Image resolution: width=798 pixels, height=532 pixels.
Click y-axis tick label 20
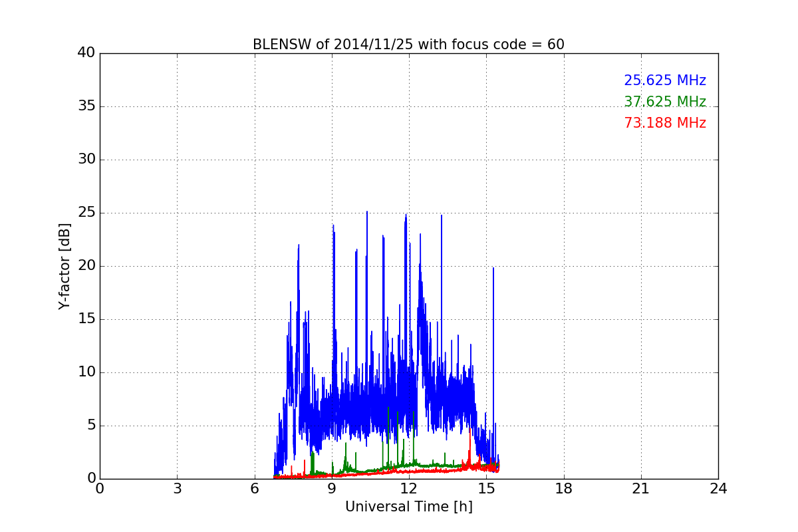coord(86,266)
